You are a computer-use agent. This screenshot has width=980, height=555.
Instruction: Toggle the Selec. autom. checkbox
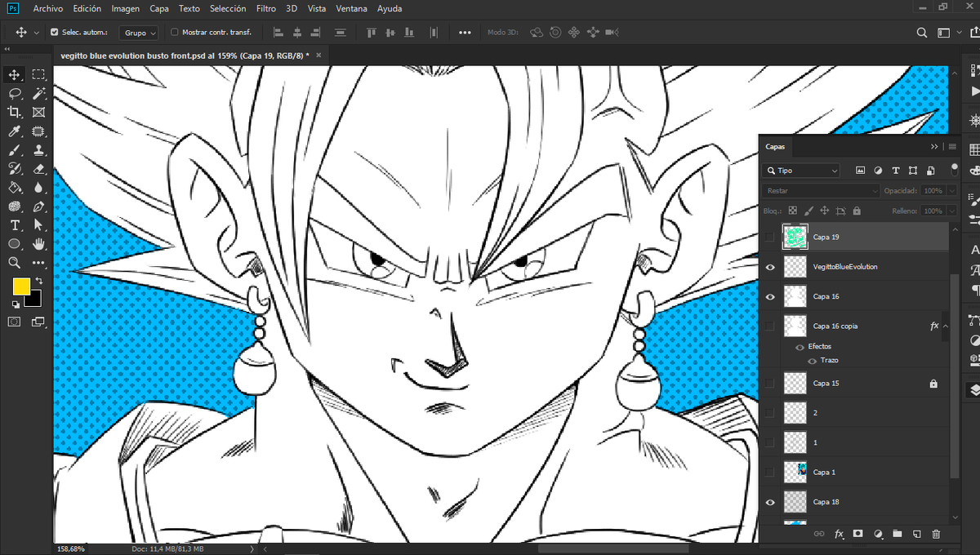coord(55,33)
